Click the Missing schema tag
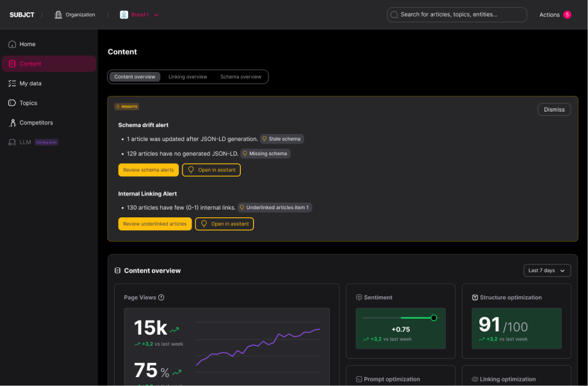Image resolution: width=588 pixels, height=386 pixels. pos(265,154)
